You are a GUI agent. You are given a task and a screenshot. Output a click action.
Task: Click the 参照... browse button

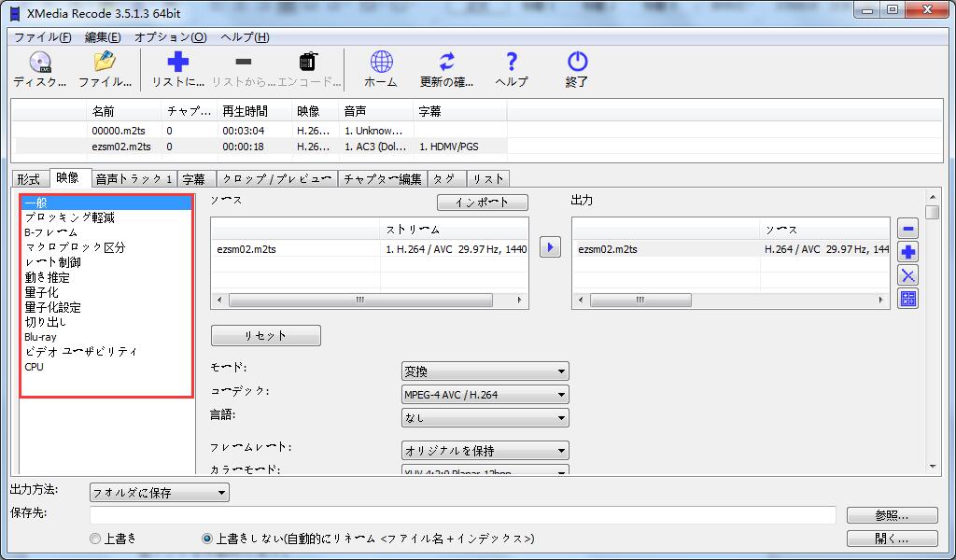pyautogui.click(x=892, y=515)
